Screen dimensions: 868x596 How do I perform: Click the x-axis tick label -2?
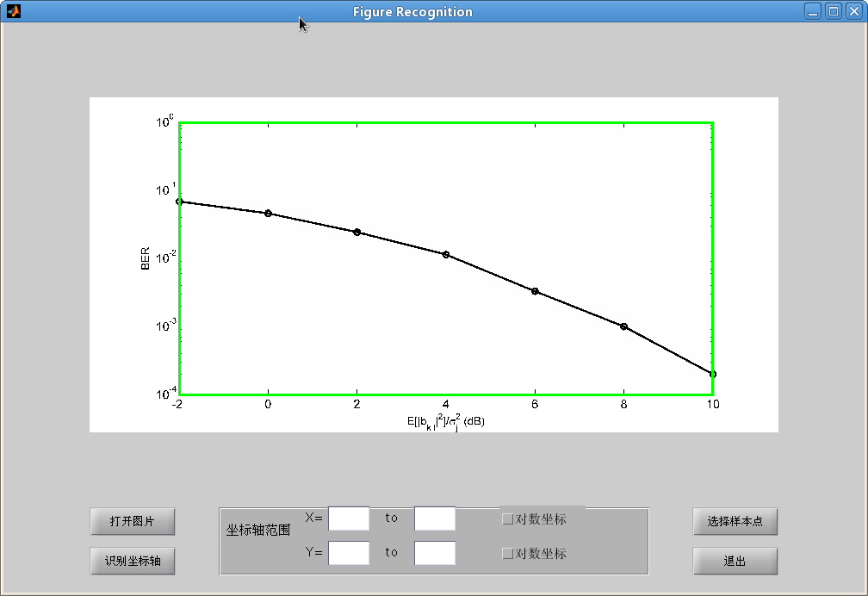(177, 404)
